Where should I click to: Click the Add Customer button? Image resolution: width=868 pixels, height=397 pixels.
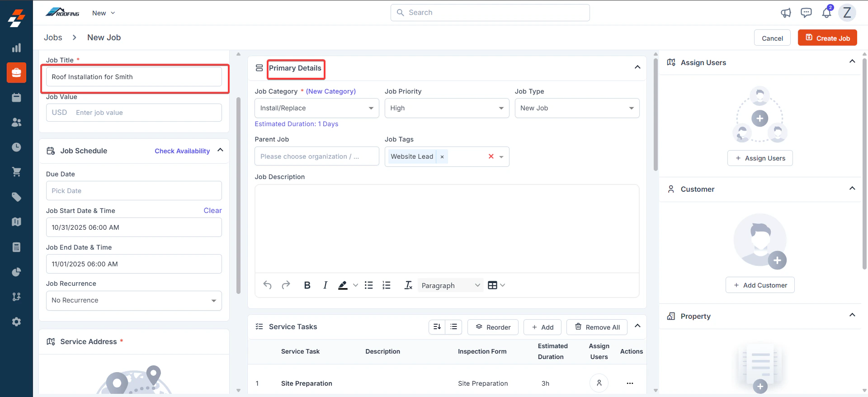click(x=760, y=285)
